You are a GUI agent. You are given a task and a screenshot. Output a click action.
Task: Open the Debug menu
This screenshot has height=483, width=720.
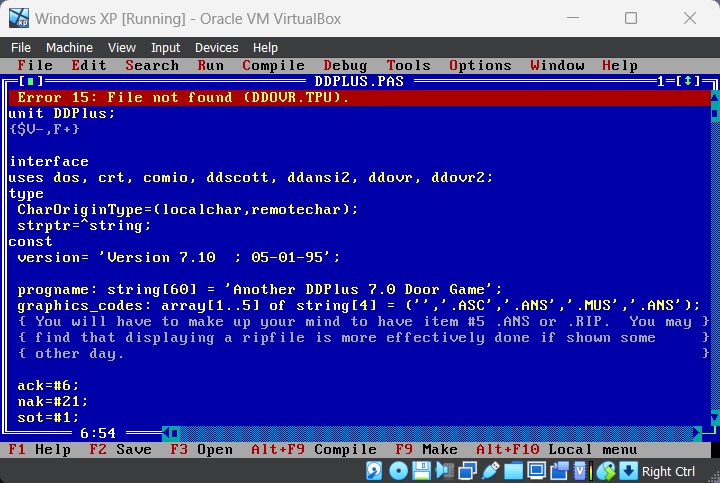point(345,66)
